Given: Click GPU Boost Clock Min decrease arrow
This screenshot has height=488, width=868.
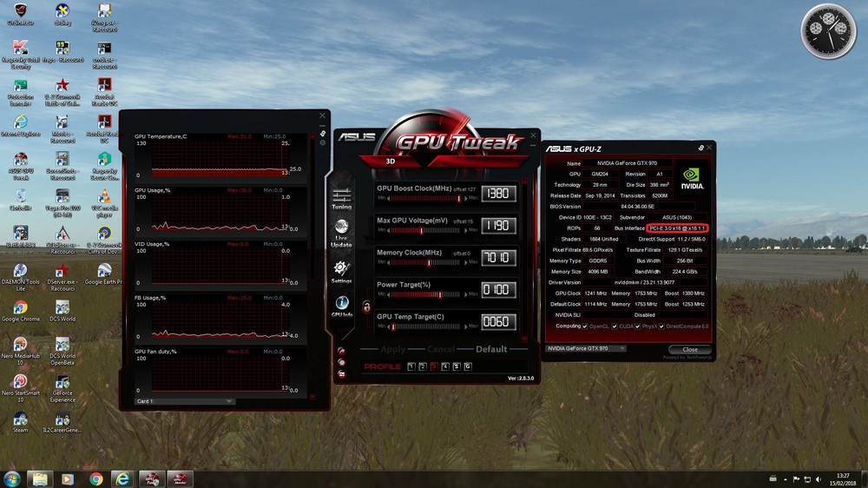Looking at the screenshot, I should coord(389,198).
